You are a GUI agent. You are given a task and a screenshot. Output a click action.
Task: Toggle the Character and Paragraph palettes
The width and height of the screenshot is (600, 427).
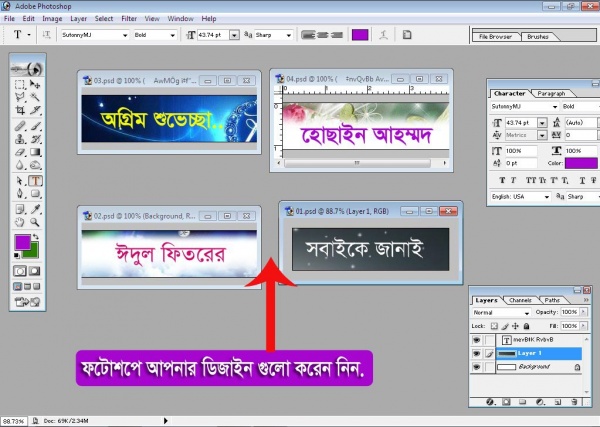tap(407, 35)
